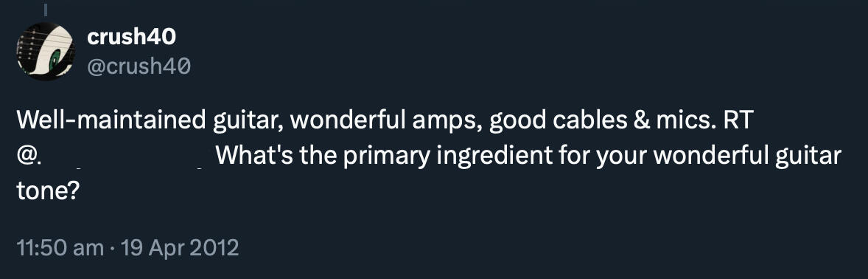The width and height of the screenshot is (868, 279).
Task: Click the "wonderful guitar" phrase on line two
Action: pyautogui.click(x=747, y=157)
